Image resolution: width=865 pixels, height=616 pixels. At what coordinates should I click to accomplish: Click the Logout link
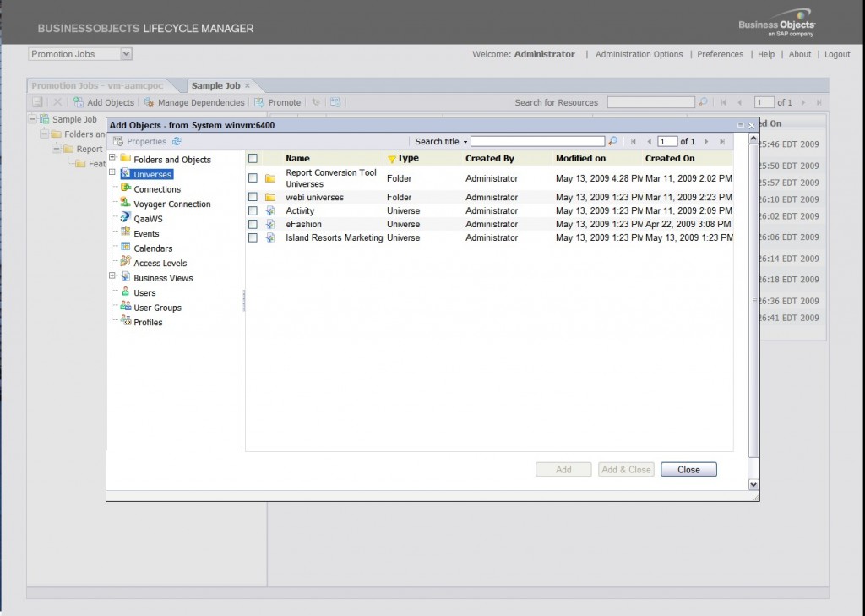[x=837, y=54]
